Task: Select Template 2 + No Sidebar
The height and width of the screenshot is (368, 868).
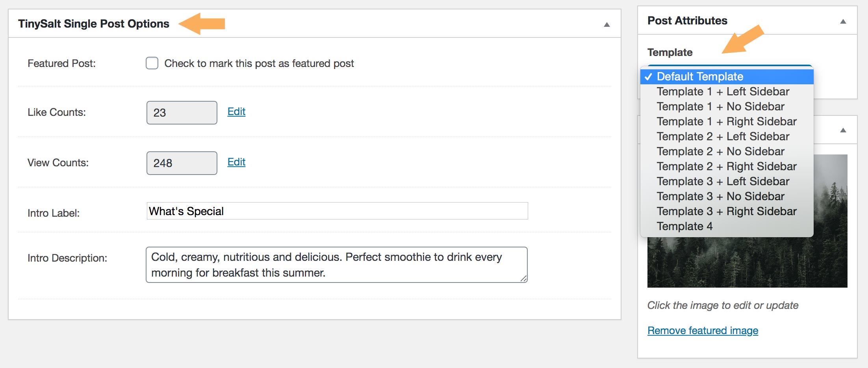Action: 720,151
